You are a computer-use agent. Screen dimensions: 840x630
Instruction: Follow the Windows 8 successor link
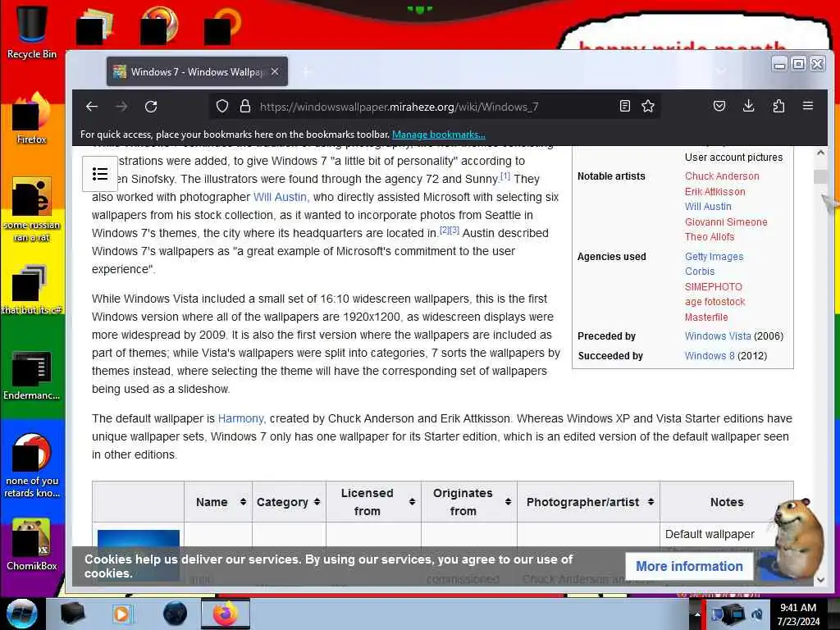tap(710, 356)
